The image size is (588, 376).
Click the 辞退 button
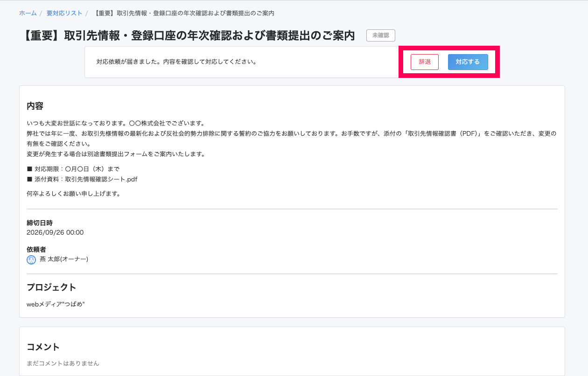[425, 62]
